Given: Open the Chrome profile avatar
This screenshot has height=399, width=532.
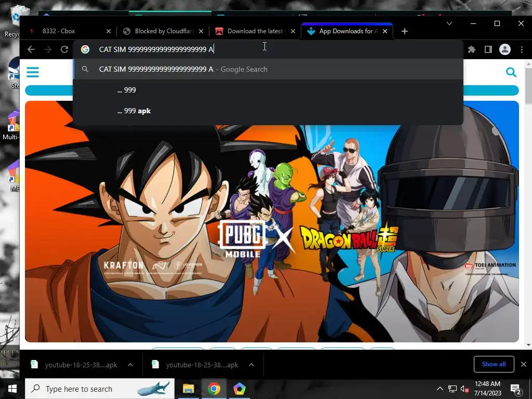Looking at the screenshot, I should pyautogui.click(x=505, y=49).
